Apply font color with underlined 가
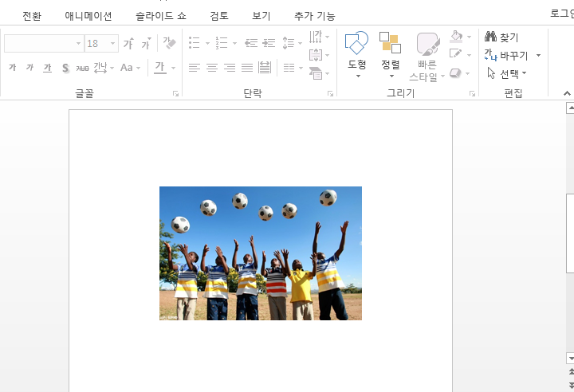 coord(160,68)
